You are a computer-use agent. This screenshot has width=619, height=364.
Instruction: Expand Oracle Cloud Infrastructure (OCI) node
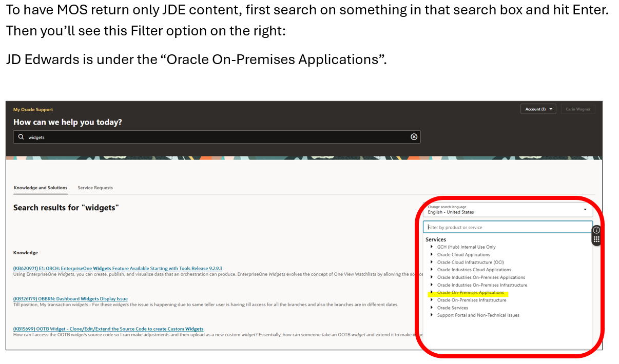[x=432, y=262]
